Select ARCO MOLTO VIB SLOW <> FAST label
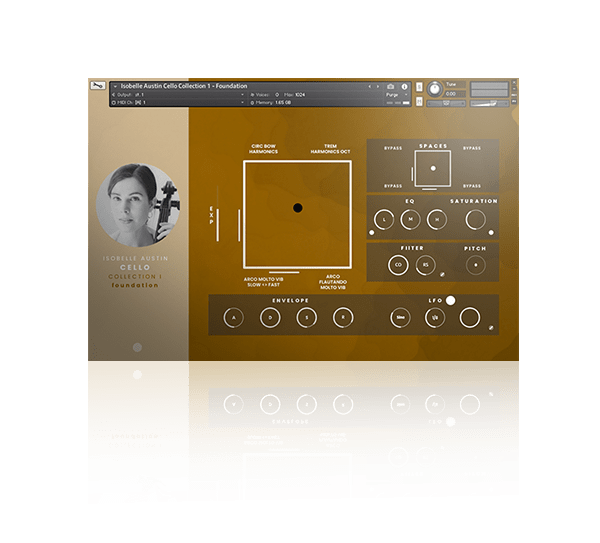Image resolution: width=600 pixels, height=543 pixels. point(263,282)
